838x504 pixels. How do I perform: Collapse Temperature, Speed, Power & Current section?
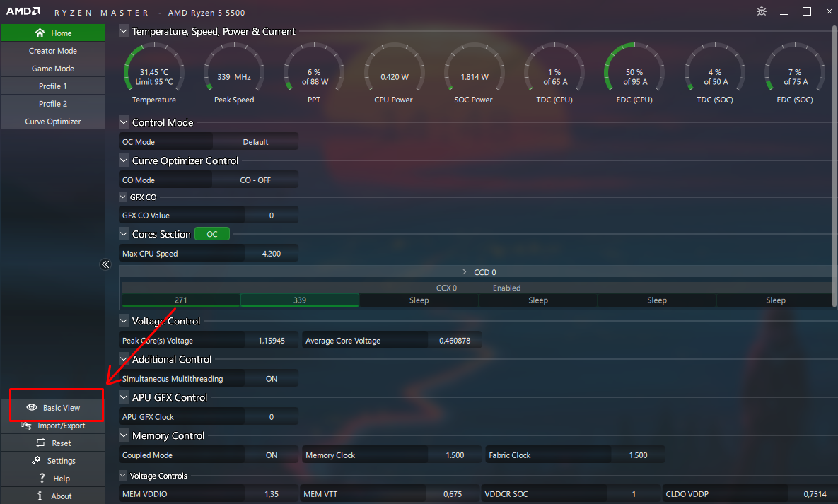[124, 31]
